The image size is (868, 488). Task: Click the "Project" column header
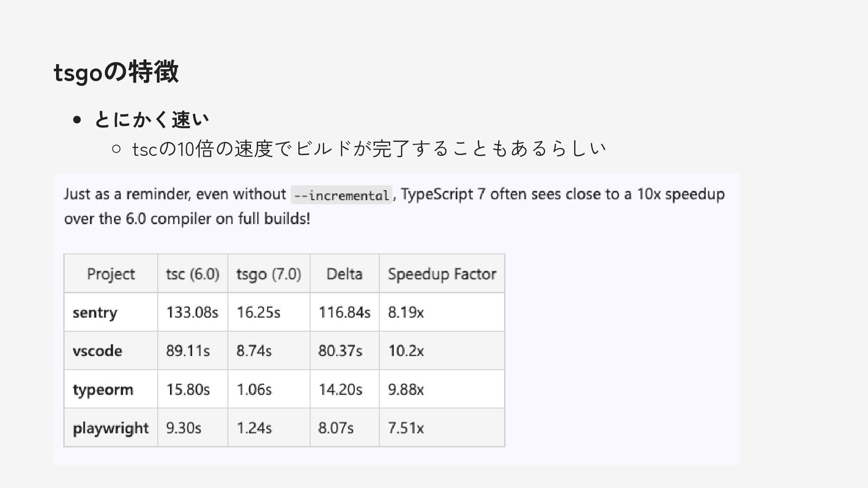click(111, 274)
